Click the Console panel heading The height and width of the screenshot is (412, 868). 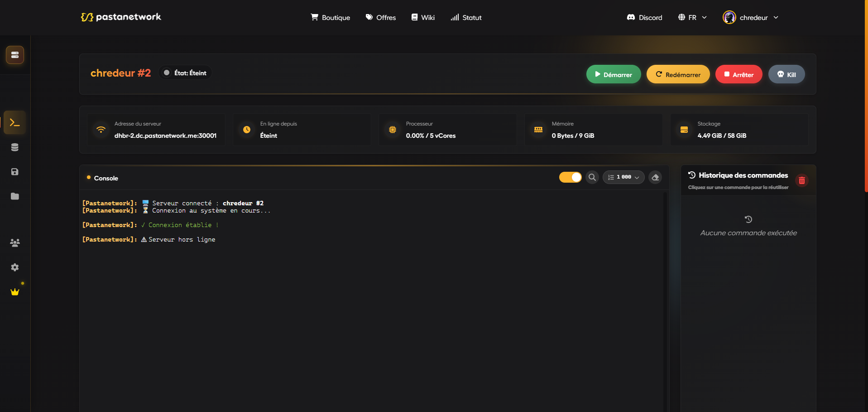[x=106, y=178]
